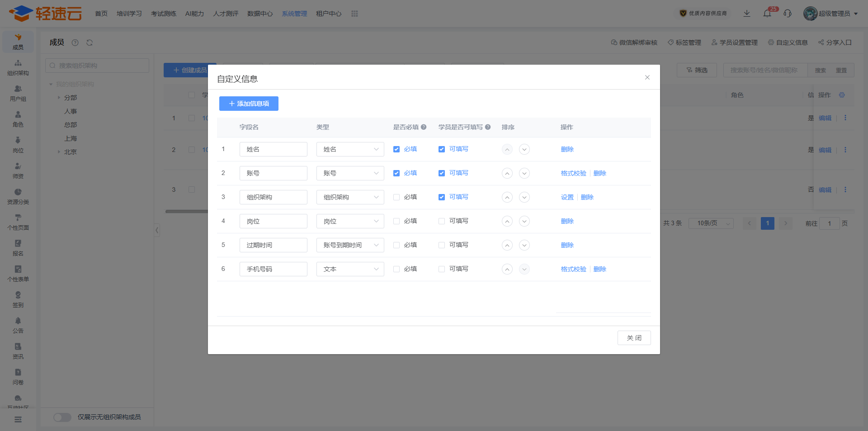The height and width of the screenshot is (431, 868).
Task: Move 账号 field up in order
Action: tap(507, 173)
